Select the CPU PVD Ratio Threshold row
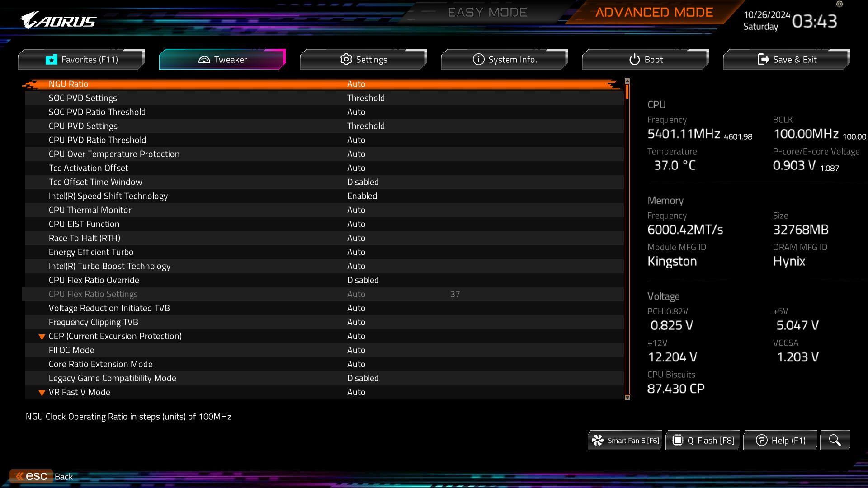868x488 pixels. [x=325, y=140]
